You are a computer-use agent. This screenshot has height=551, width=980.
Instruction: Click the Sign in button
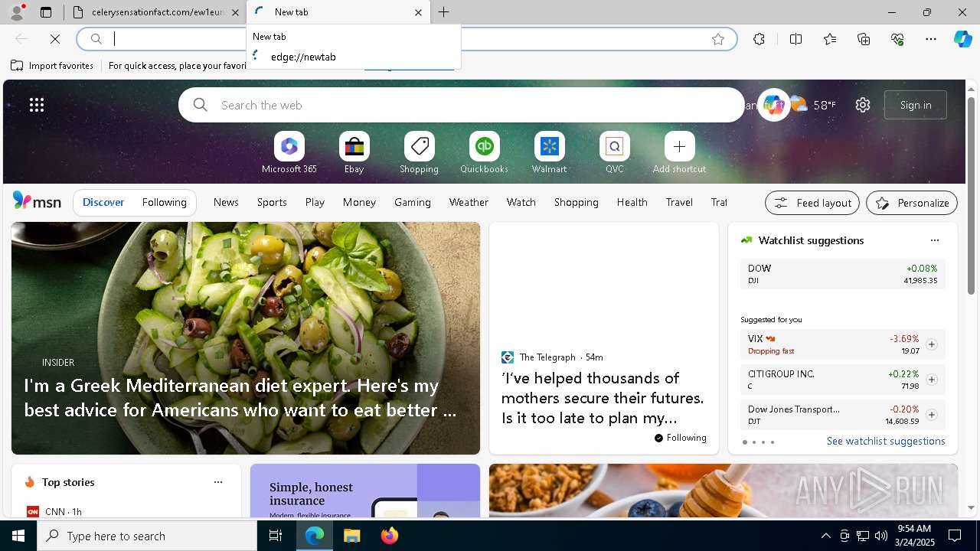tap(916, 105)
